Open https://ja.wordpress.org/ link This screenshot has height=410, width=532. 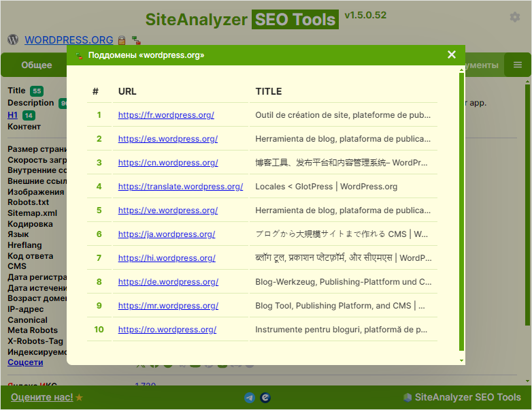[x=167, y=234]
